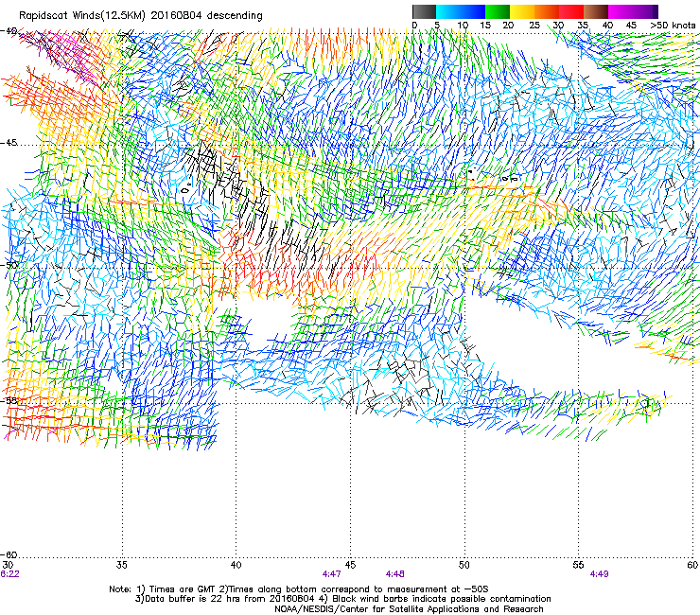Viewport: 700px width, 615px height.
Task: Select the cyan-blue 5-15 knots legend swatch
Action: pyautogui.click(x=461, y=11)
